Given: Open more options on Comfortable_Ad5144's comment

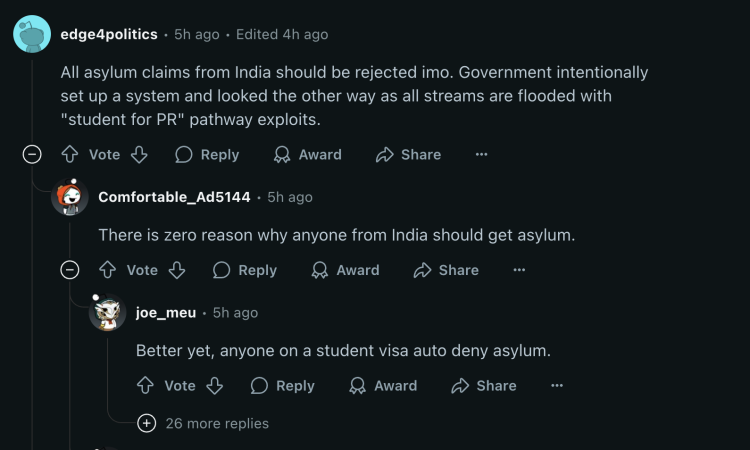Looking at the screenshot, I should coord(519,270).
